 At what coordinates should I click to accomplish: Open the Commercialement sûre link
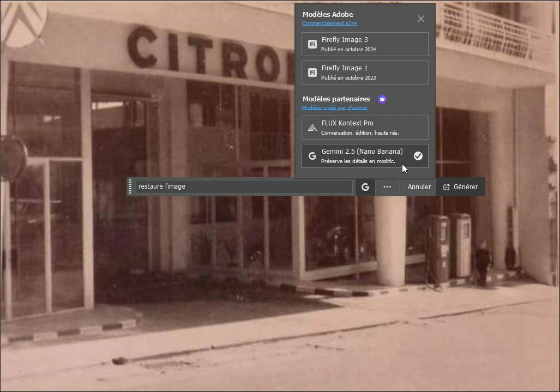(x=329, y=23)
